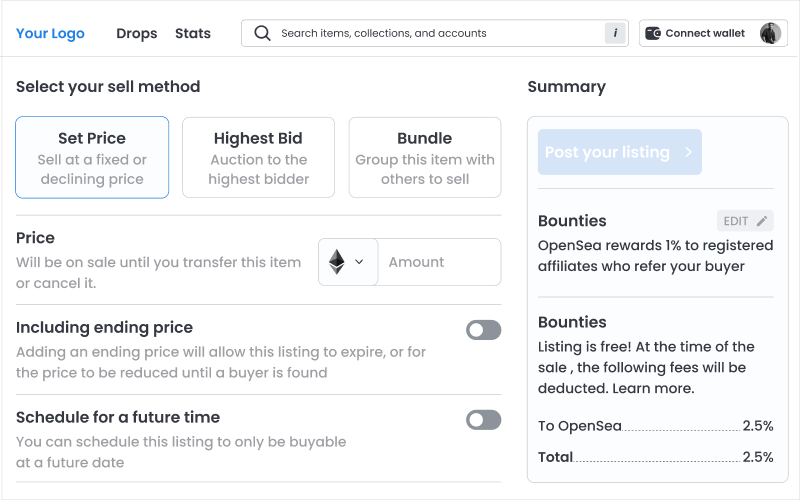Open the Drops menu

tap(137, 33)
